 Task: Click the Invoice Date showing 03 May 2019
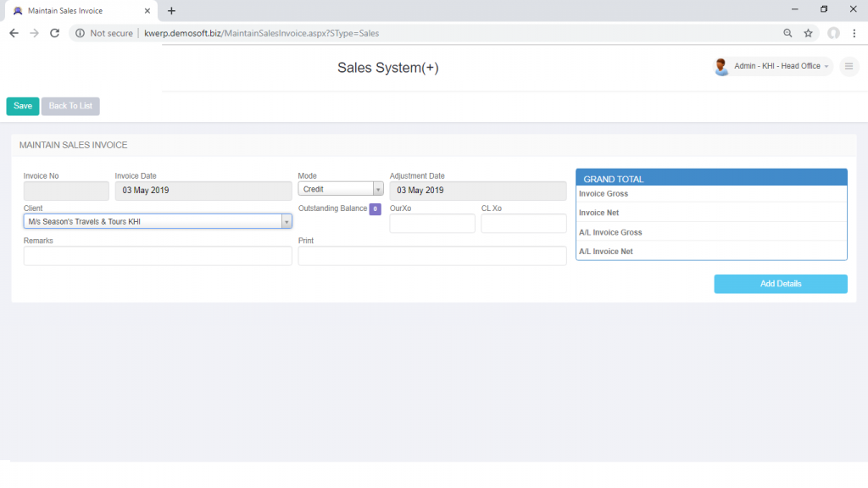203,190
